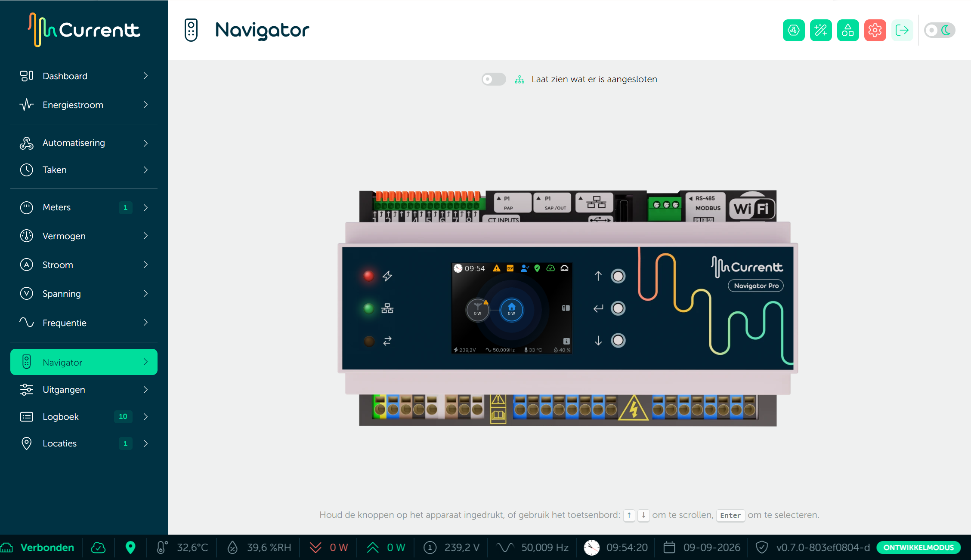971x560 pixels.
Task: Click the up arrow keyboard hint key
Action: pos(629,515)
